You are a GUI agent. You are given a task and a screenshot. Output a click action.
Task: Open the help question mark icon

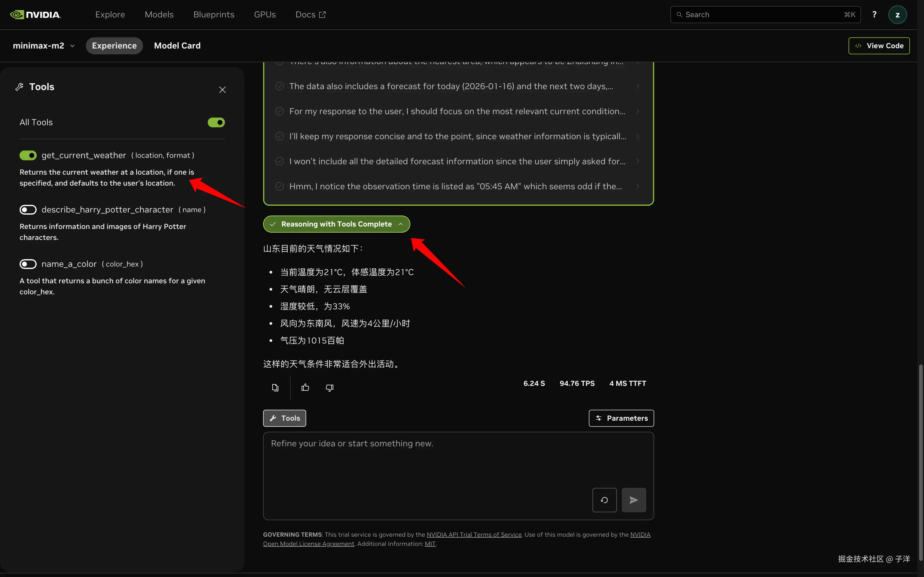[x=874, y=15]
